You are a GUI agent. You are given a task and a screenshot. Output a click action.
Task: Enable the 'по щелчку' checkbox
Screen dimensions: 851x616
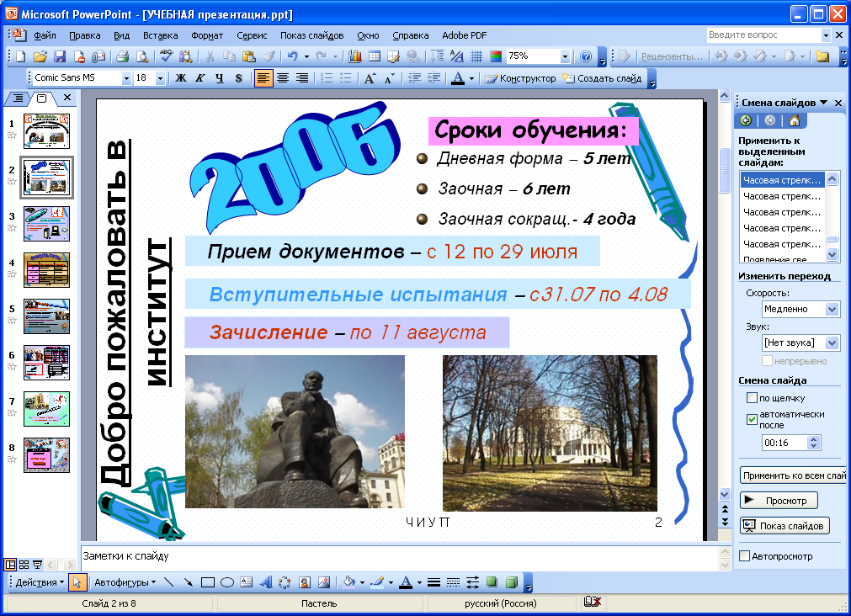pos(752,398)
